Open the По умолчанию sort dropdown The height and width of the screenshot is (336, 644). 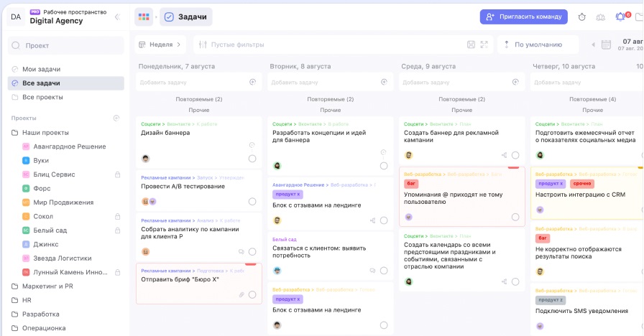[x=538, y=45]
